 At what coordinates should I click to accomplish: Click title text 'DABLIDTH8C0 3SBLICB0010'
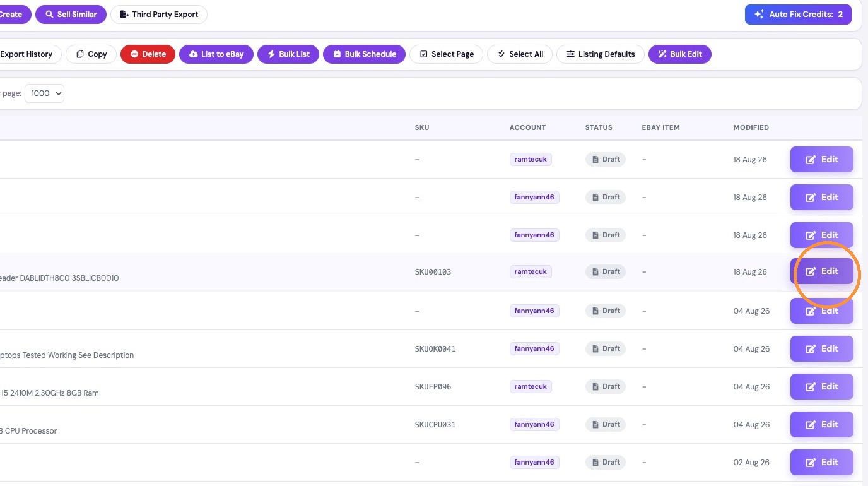tap(69, 278)
